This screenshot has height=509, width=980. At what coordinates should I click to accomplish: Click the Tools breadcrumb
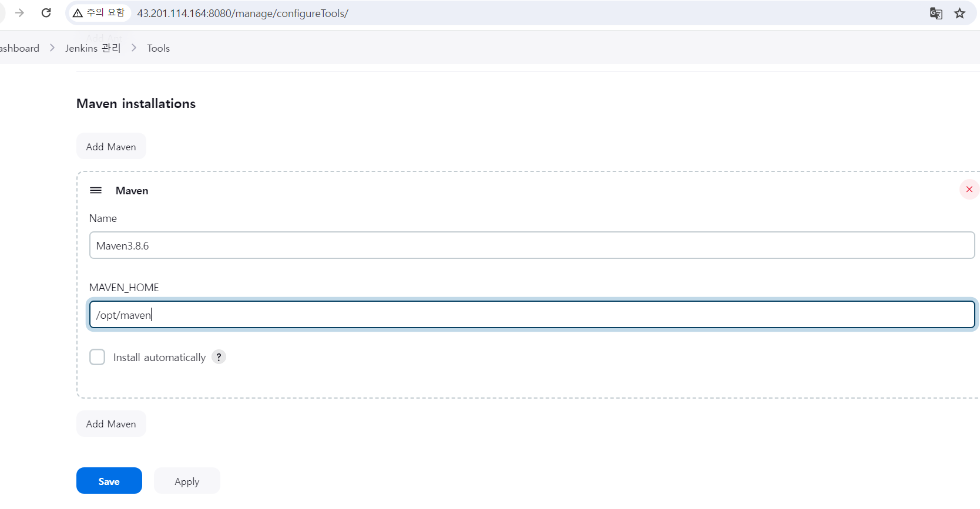click(158, 48)
